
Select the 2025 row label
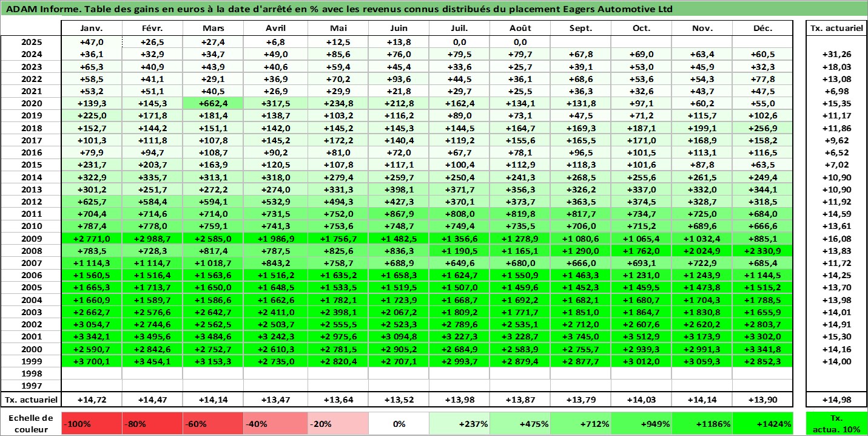click(31, 42)
